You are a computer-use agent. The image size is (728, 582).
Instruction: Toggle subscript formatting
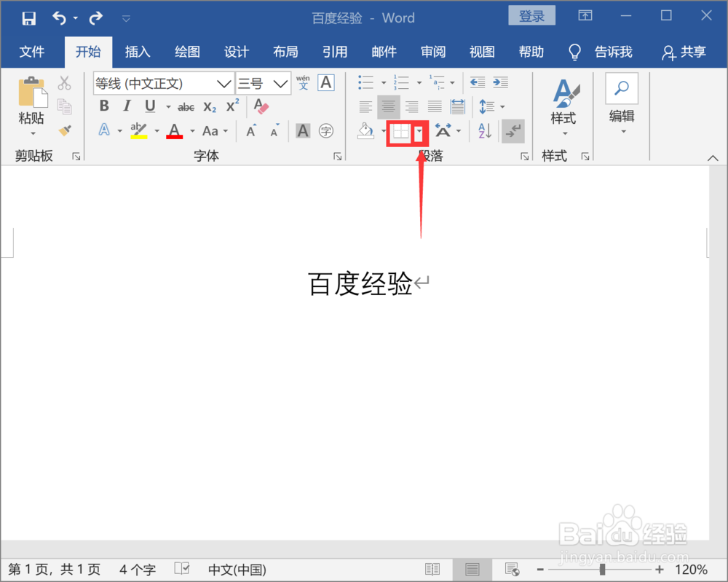pos(210,107)
